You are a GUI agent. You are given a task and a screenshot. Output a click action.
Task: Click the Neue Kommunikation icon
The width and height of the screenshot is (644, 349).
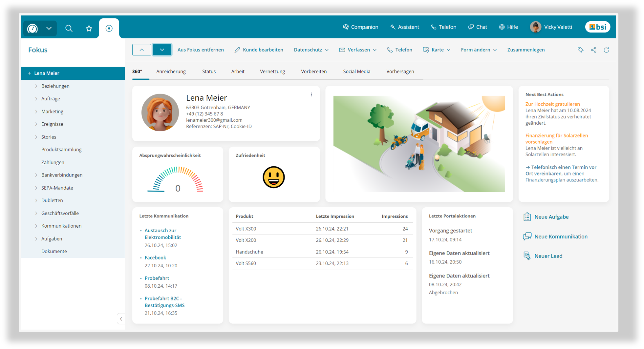(527, 236)
